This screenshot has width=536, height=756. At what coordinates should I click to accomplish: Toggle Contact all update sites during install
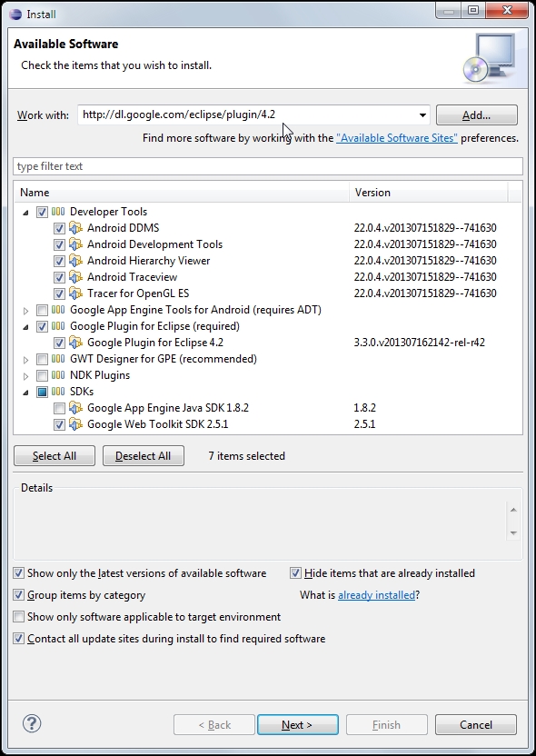(18, 639)
